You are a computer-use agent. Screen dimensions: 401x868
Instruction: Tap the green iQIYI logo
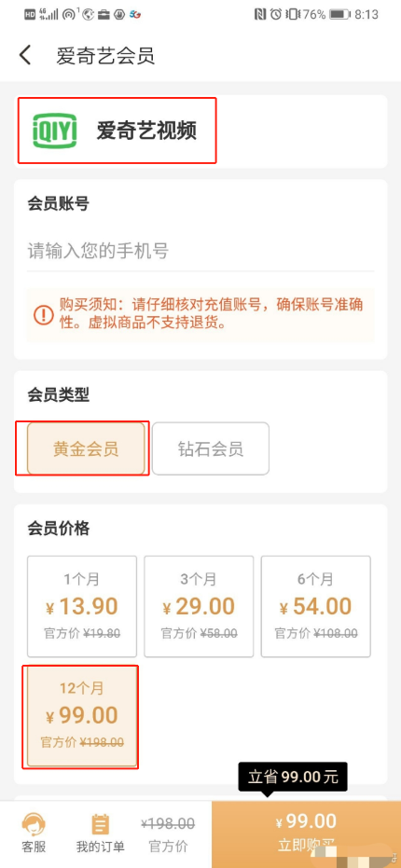point(54,131)
